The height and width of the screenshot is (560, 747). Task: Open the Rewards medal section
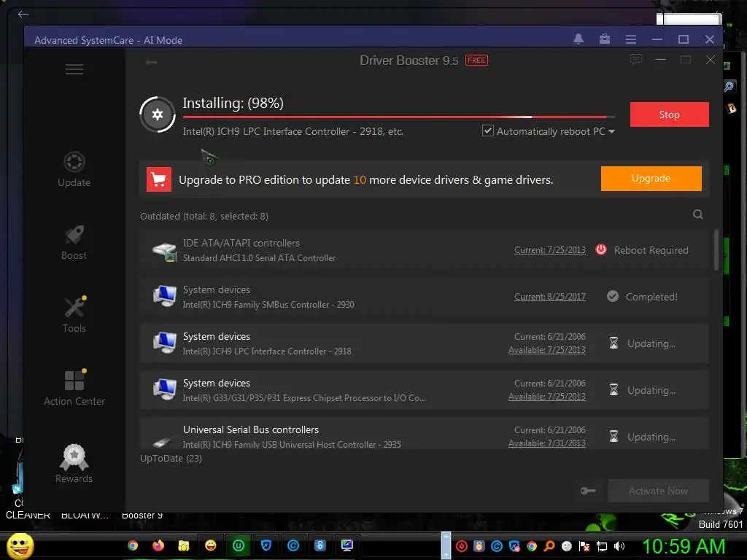74,464
